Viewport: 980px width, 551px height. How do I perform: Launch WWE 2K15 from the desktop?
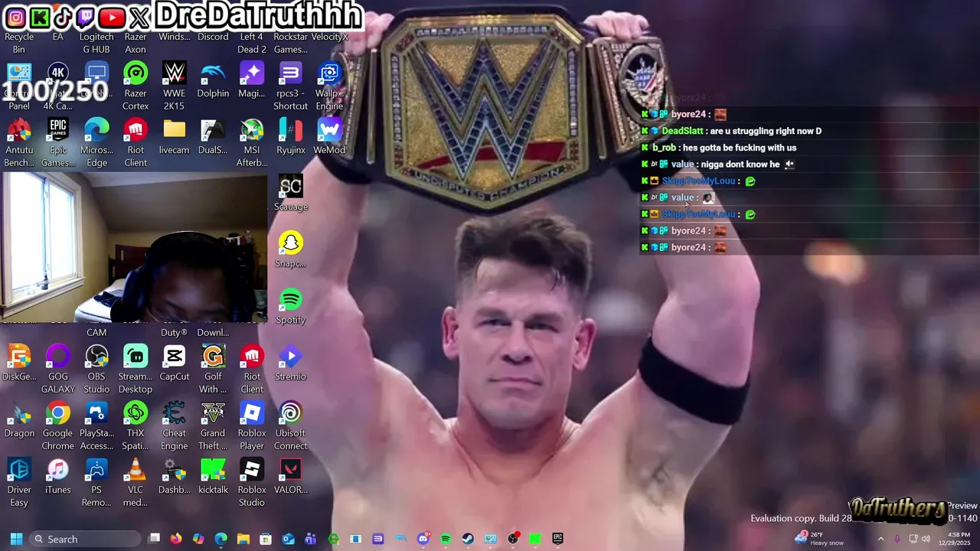[175, 86]
